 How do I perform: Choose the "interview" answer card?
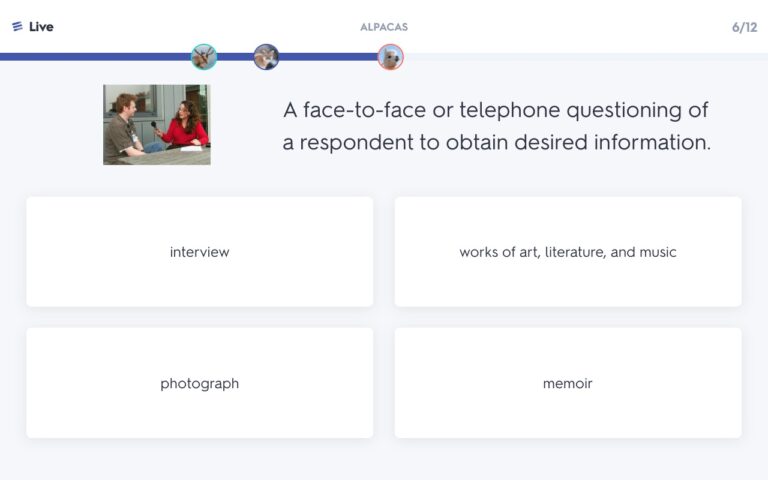pos(200,252)
